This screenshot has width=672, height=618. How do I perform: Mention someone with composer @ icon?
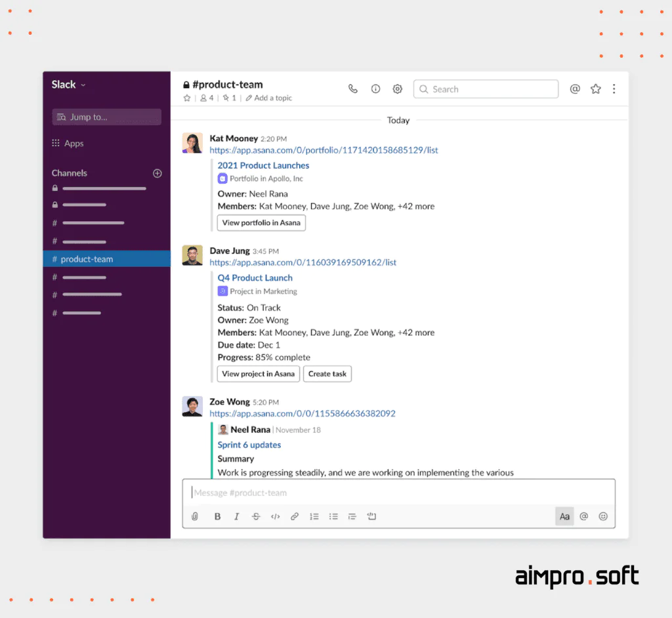tap(583, 516)
